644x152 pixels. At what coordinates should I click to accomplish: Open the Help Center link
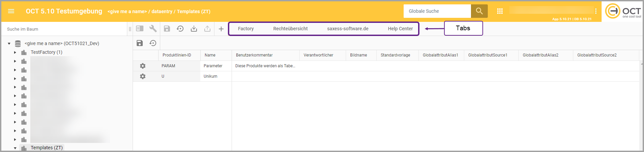point(400,29)
